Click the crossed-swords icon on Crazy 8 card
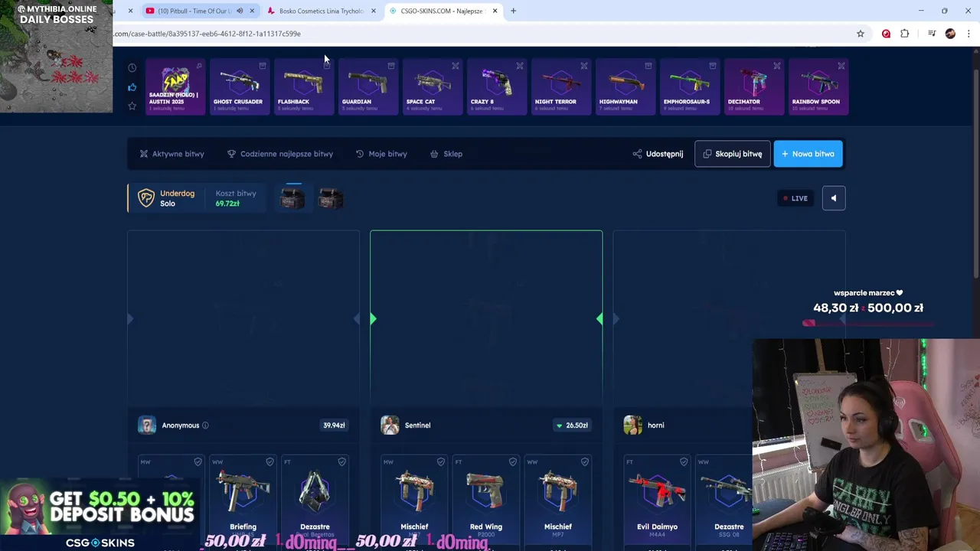The width and height of the screenshot is (980, 551). (x=520, y=66)
